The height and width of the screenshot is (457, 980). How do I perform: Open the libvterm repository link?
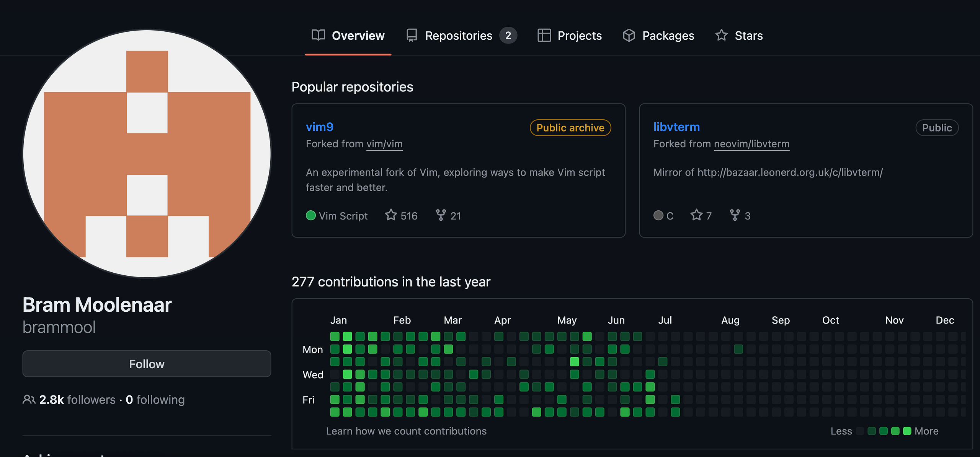[x=676, y=127]
